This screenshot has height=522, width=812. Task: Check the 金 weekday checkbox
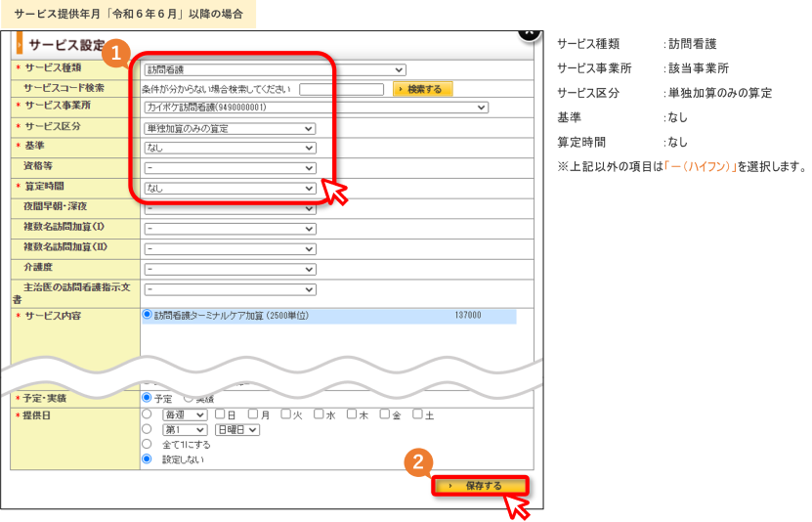pos(384,413)
